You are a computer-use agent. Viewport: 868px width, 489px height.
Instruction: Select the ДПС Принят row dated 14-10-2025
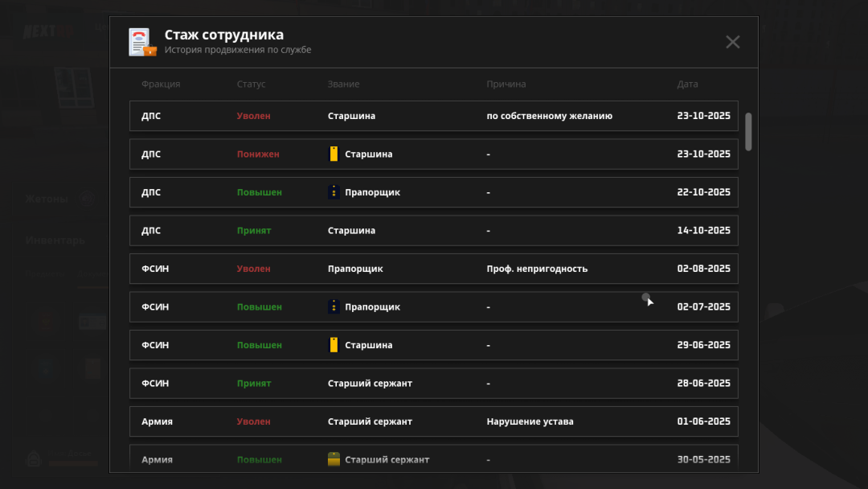click(433, 231)
